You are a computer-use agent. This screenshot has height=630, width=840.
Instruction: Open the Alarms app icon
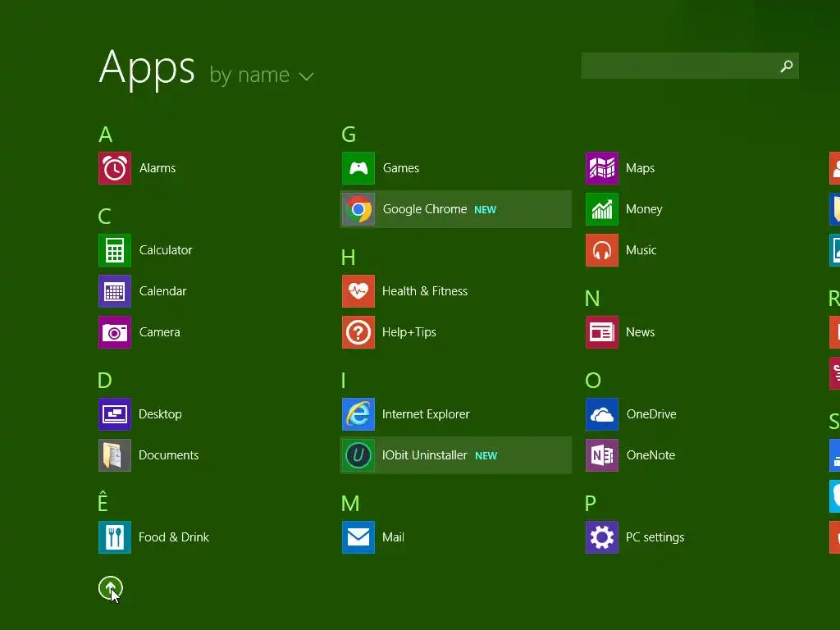(115, 168)
